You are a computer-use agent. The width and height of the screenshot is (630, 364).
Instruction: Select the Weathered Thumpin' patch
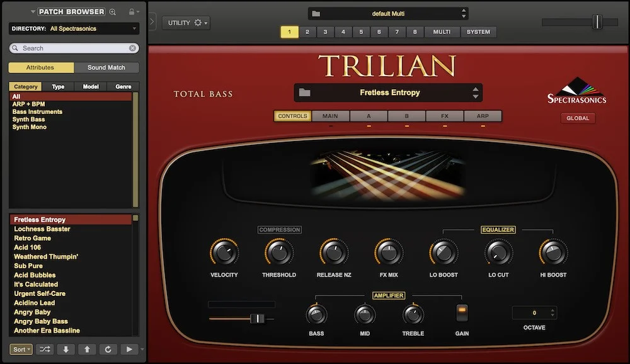coord(71,257)
